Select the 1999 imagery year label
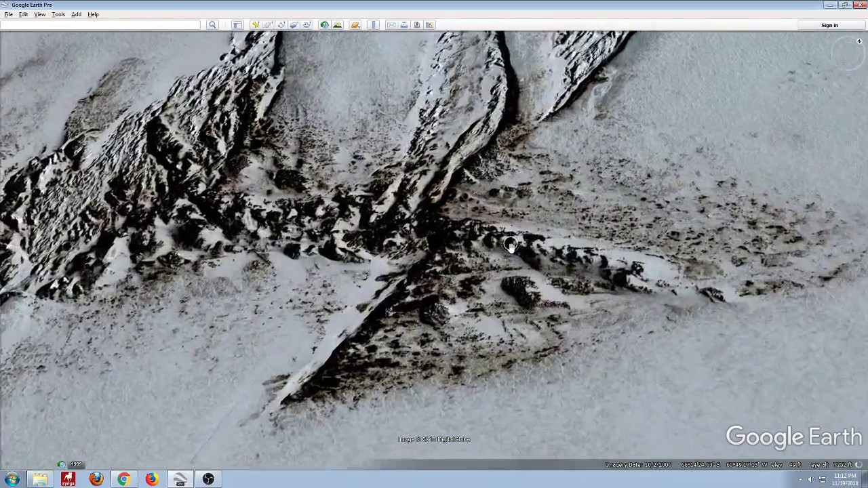 pyautogui.click(x=77, y=464)
